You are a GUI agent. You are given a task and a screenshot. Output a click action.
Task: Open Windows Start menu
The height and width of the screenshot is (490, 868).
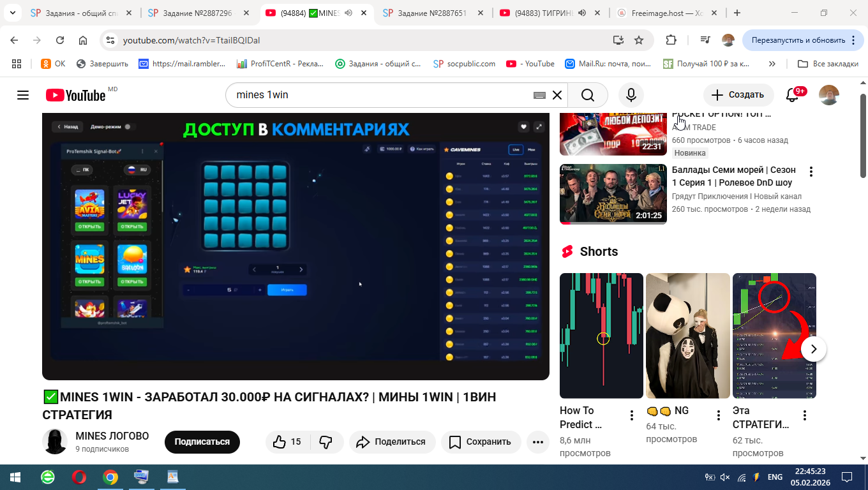point(15,477)
